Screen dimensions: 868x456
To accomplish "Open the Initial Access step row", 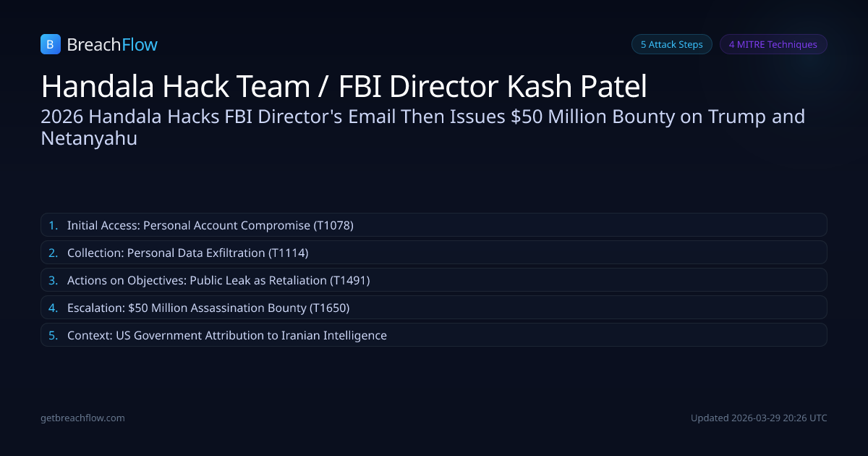I will tap(433, 225).
